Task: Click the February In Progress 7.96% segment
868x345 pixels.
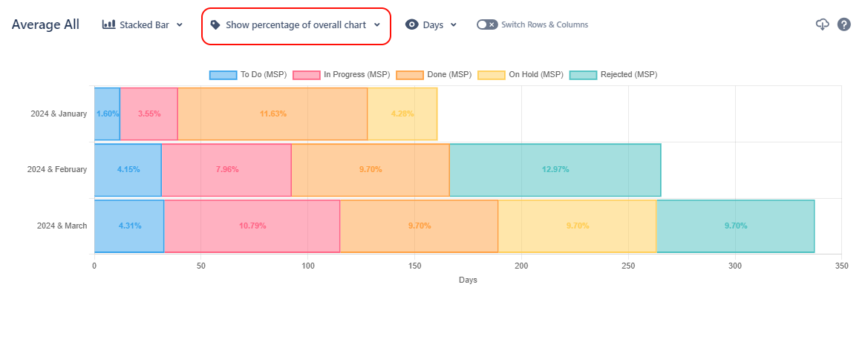Action: (x=226, y=170)
